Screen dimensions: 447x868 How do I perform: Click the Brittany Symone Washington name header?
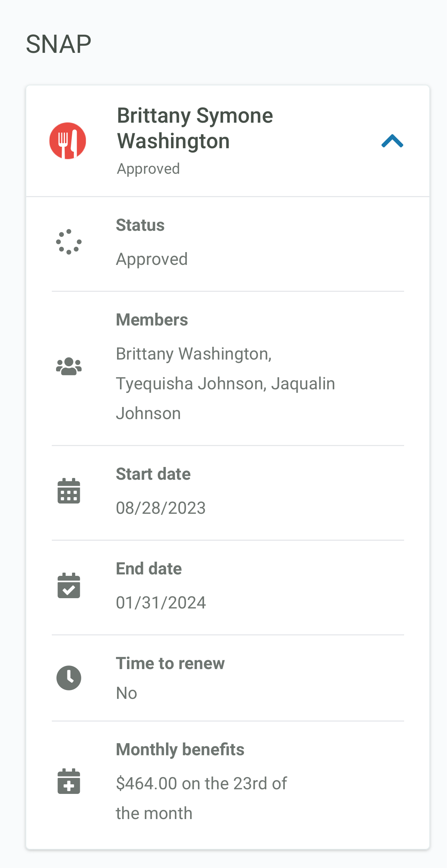pos(195,128)
